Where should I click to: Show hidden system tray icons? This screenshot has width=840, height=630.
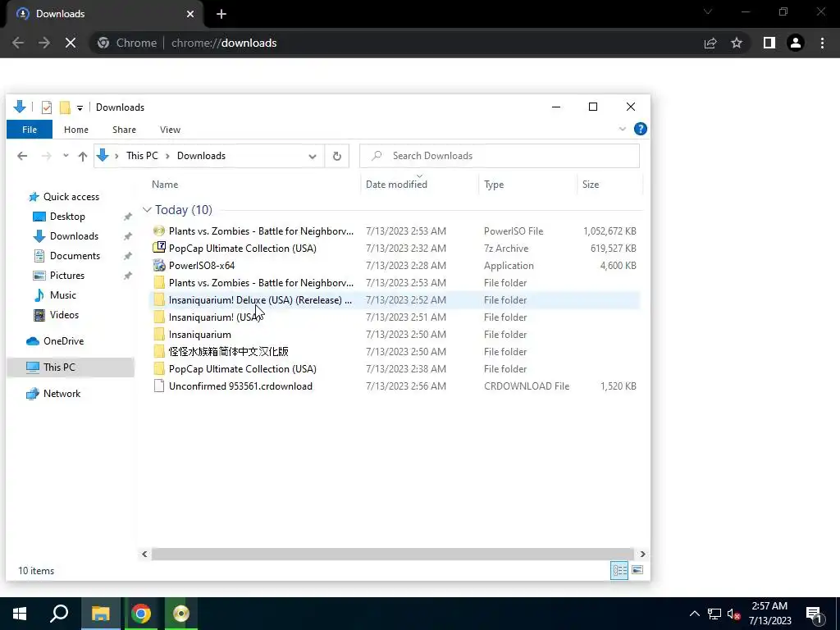point(694,614)
